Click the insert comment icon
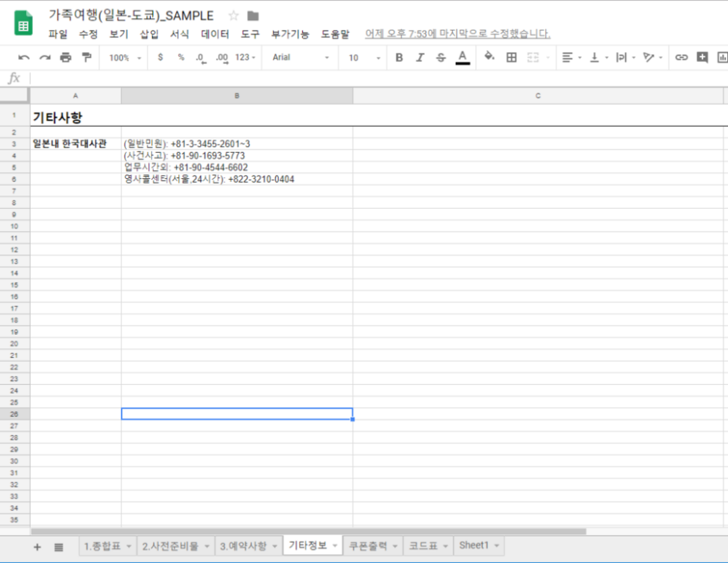 [x=702, y=58]
